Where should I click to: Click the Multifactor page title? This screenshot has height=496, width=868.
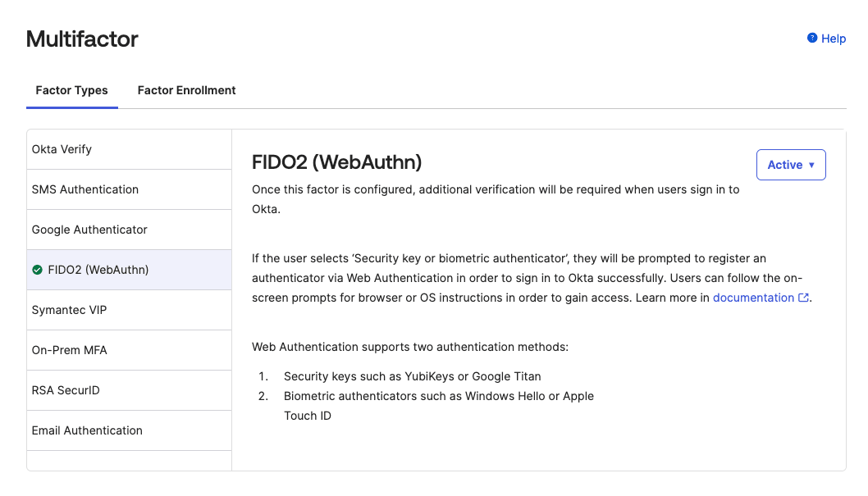[x=82, y=39]
